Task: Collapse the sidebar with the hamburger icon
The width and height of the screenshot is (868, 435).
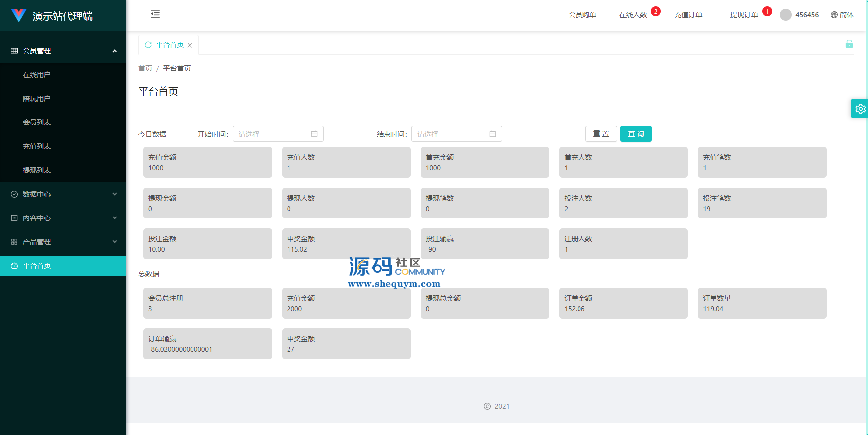Action: 155,14
